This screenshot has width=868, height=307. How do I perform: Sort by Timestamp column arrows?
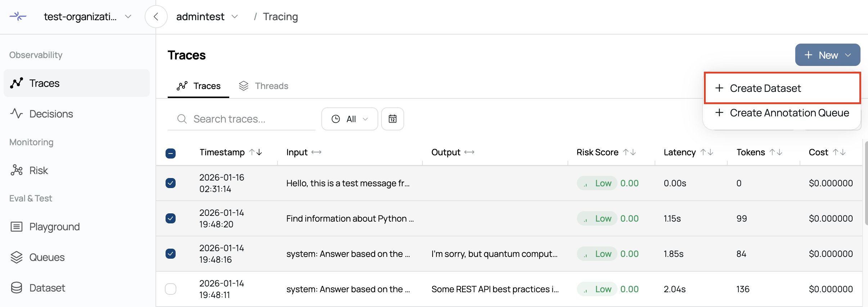coord(256,152)
